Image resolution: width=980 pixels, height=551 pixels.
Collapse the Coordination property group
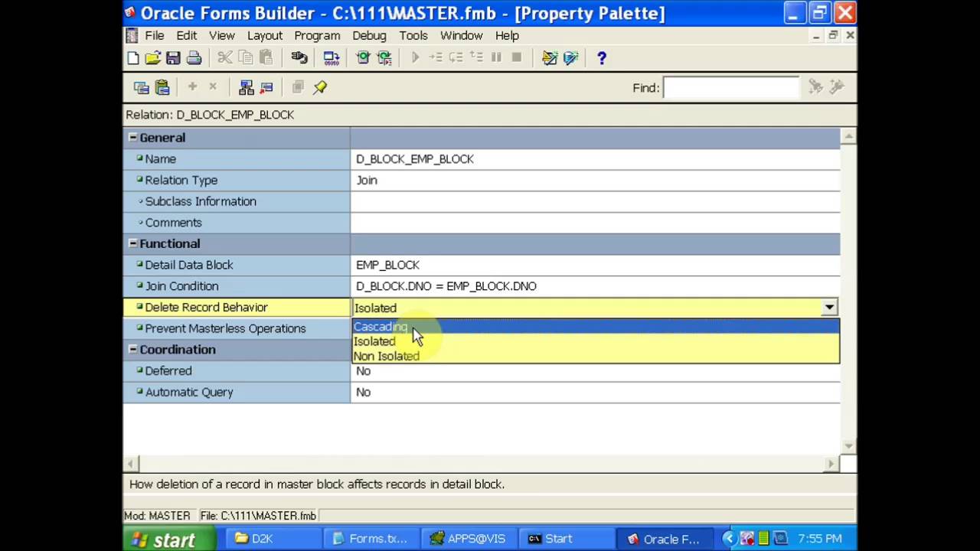[x=132, y=350]
